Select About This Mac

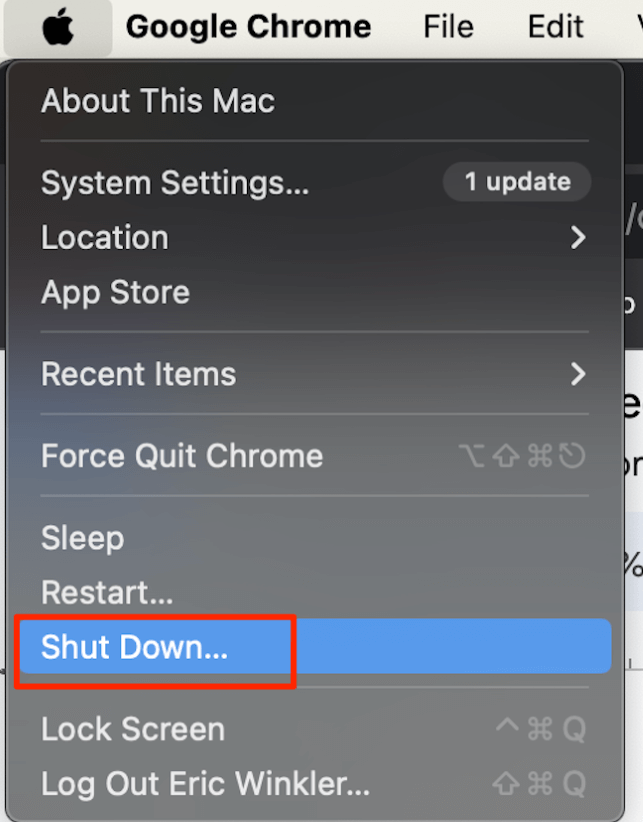(x=314, y=100)
